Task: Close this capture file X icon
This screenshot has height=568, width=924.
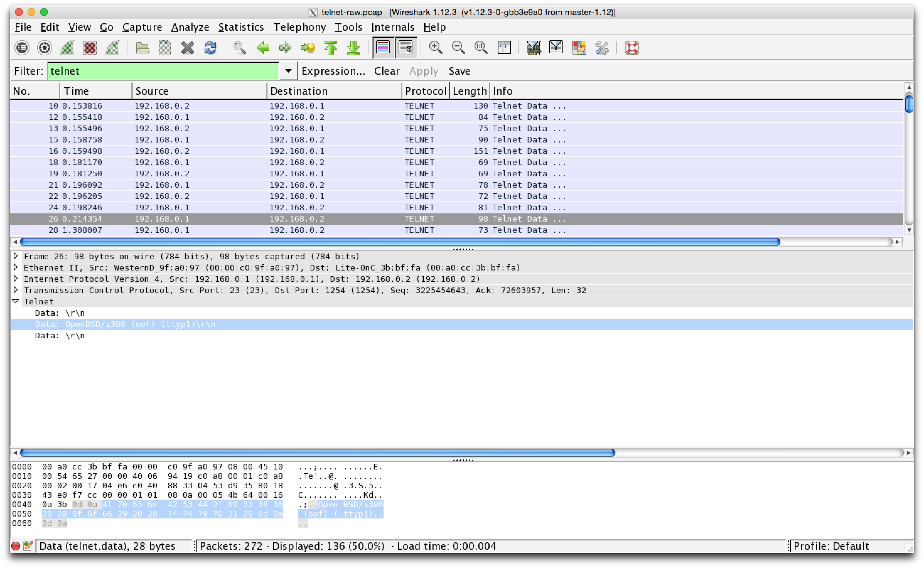Action: (x=187, y=48)
